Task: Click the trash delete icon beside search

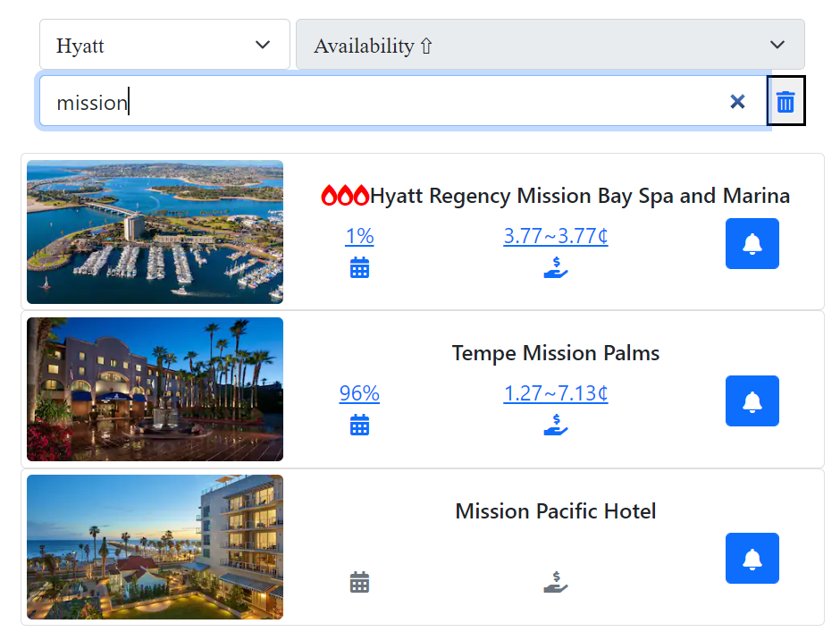Action: [x=785, y=101]
